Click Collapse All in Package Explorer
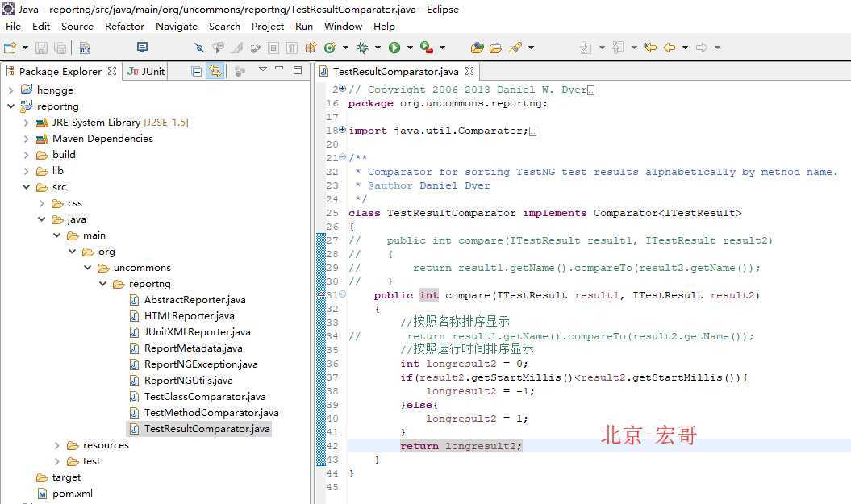 coord(197,71)
